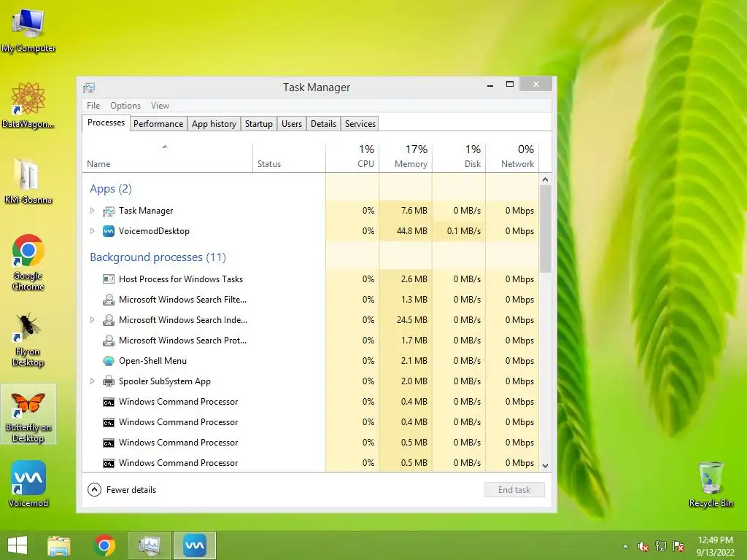Sort by the Status column header
The image size is (747, 560).
[x=289, y=157]
